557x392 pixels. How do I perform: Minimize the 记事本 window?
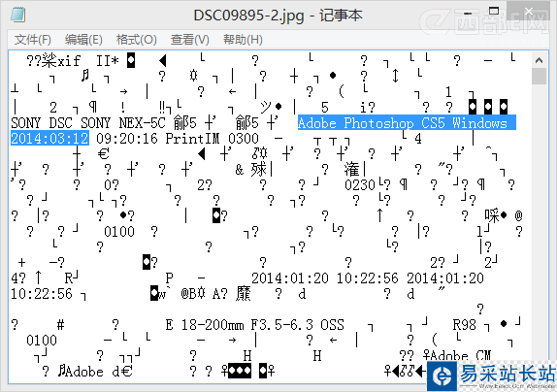click(x=468, y=13)
